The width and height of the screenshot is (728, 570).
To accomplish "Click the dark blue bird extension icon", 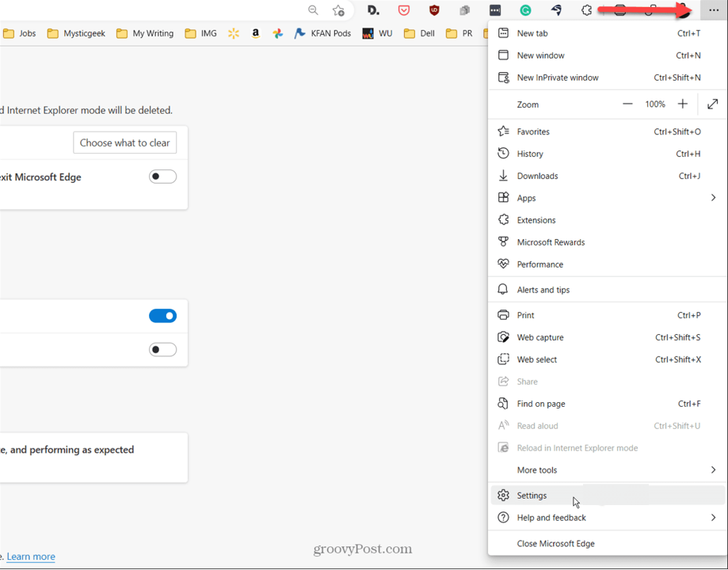I will coord(556,10).
